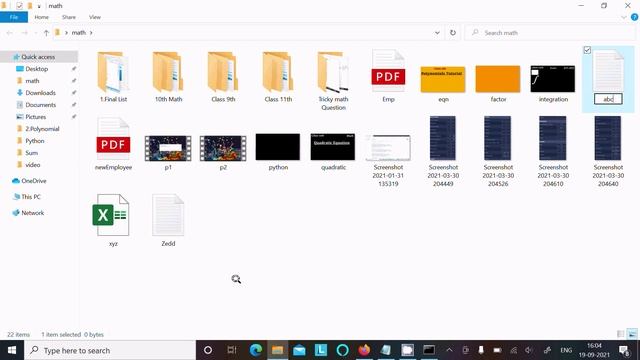Click taskbar Type here to search box
Image resolution: width=640 pixels, height=360 pixels.
pyautogui.click(x=110, y=350)
